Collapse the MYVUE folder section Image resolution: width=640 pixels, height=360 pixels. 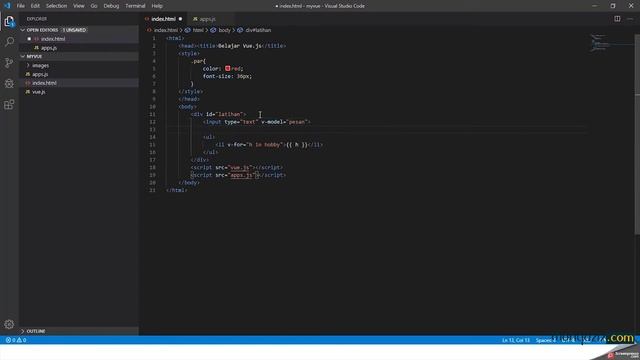pos(23,56)
